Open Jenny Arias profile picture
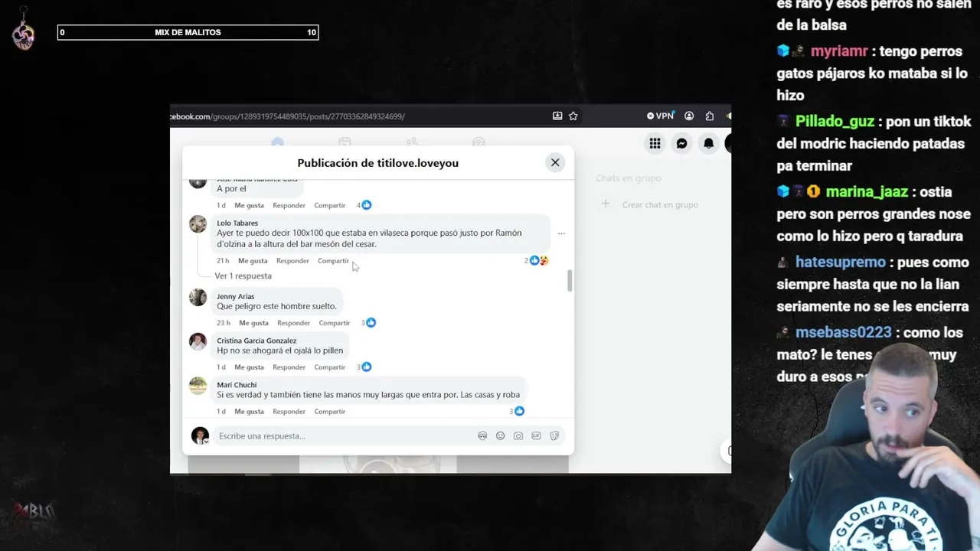 198,298
